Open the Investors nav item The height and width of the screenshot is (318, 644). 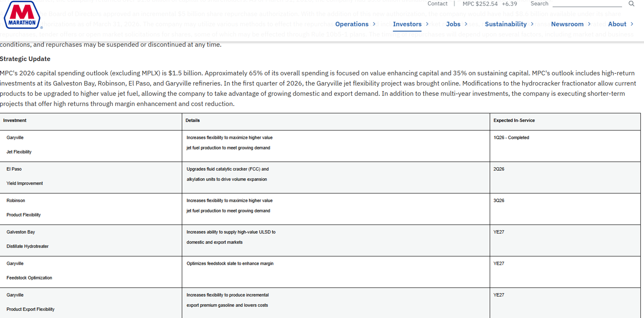(x=407, y=24)
